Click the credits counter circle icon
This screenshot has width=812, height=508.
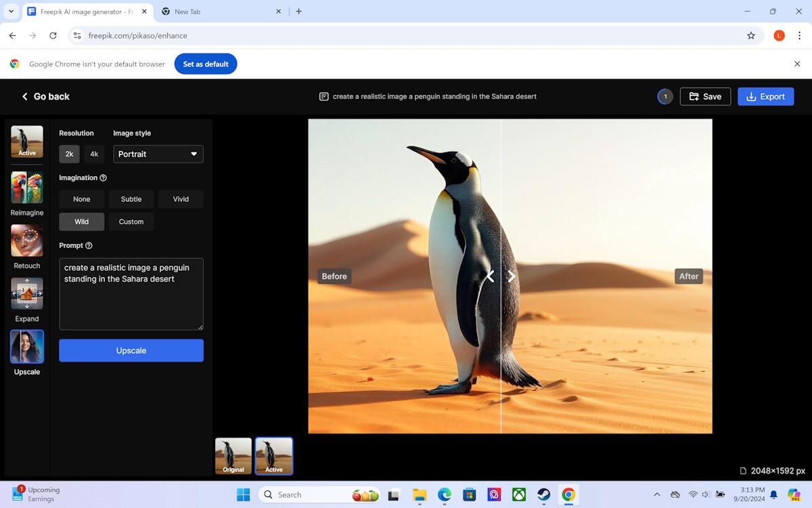coord(665,96)
